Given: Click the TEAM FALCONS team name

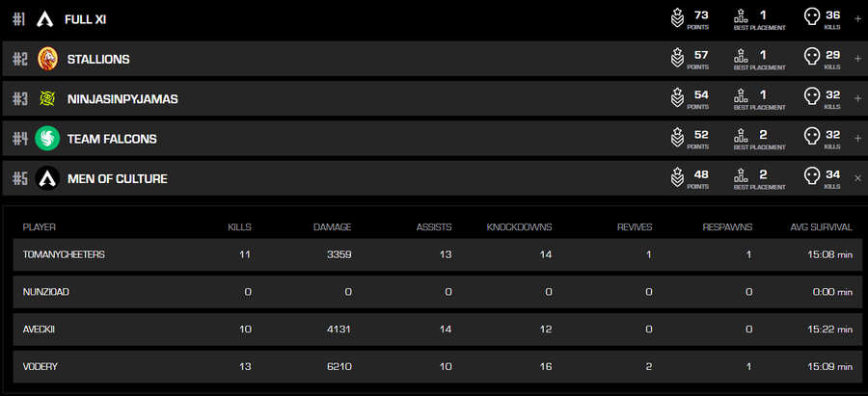Looking at the screenshot, I should (x=112, y=139).
